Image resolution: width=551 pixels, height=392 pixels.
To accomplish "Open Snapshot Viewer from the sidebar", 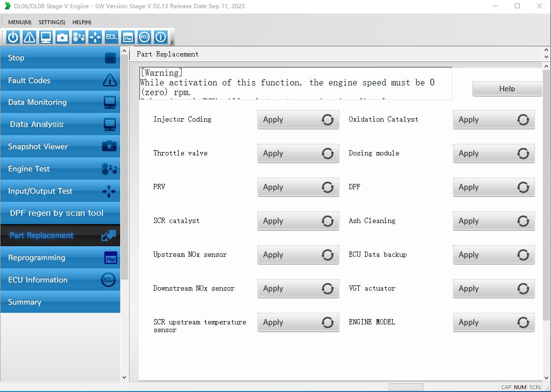I will (x=60, y=146).
